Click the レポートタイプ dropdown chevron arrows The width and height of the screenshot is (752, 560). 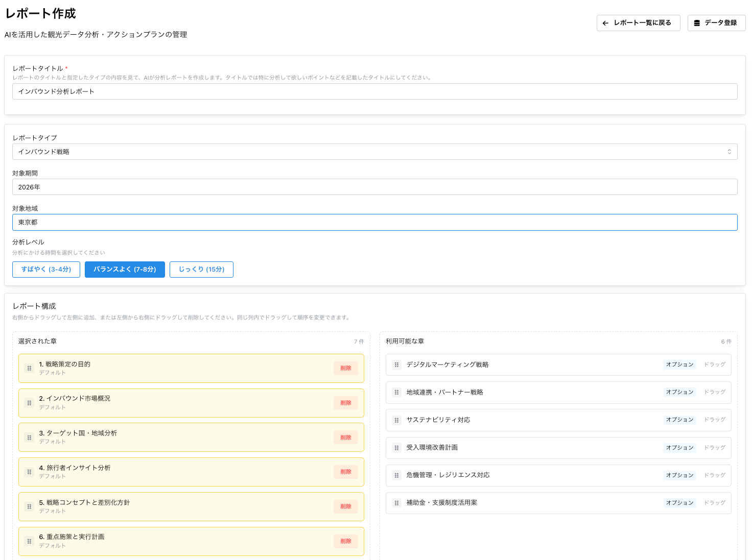click(x=730, y=152)
